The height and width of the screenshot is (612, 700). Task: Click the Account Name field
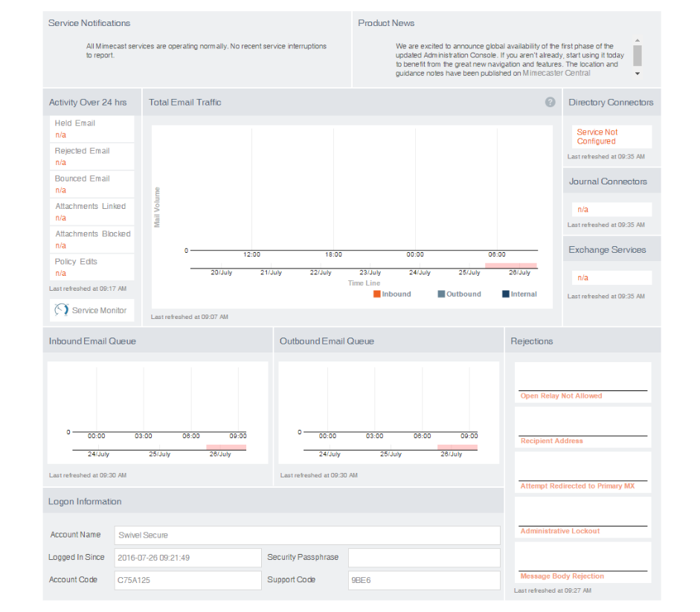click(306, 535)
